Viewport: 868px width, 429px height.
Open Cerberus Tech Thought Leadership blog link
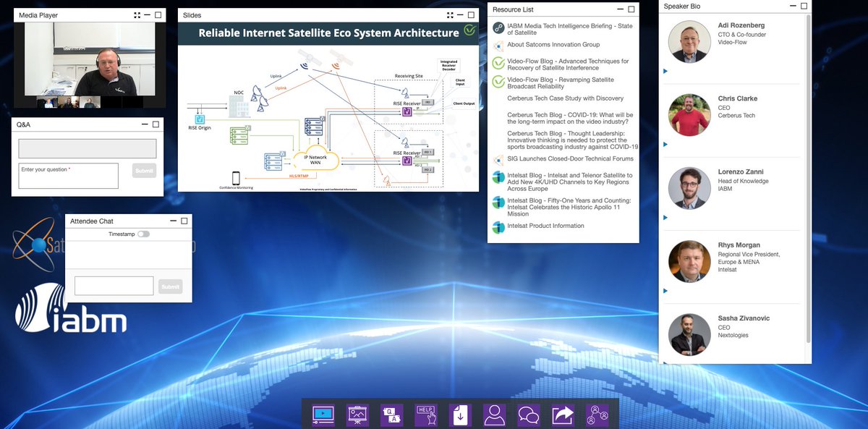coord(572,141)
